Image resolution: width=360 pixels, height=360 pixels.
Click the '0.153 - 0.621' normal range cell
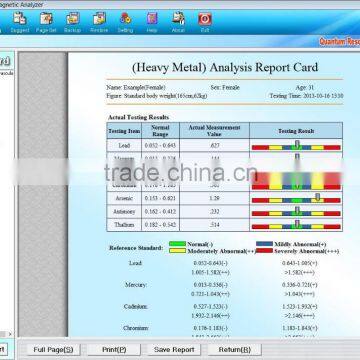[160, 198]
